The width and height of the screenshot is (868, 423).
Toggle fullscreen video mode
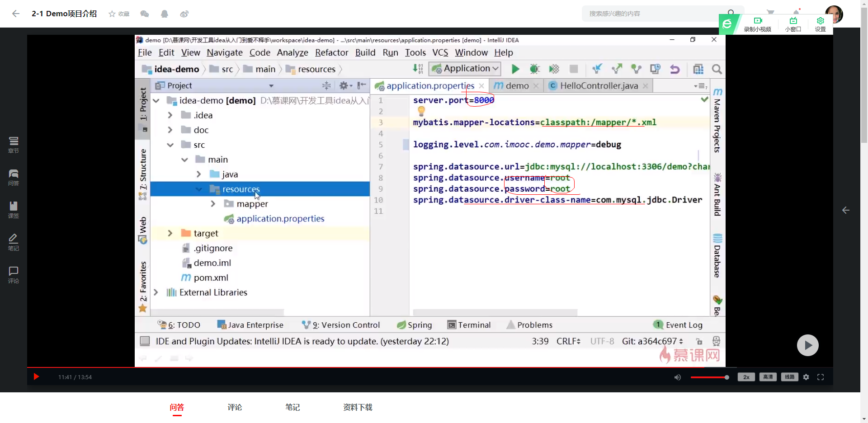tap(821, 377)
